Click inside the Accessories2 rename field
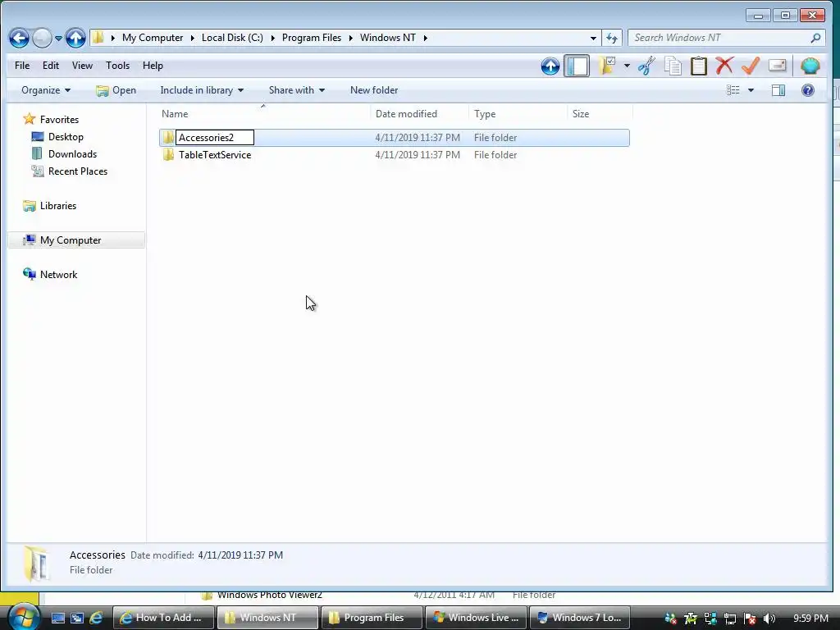This screenshot has width=840, height=630. [215, 138]
